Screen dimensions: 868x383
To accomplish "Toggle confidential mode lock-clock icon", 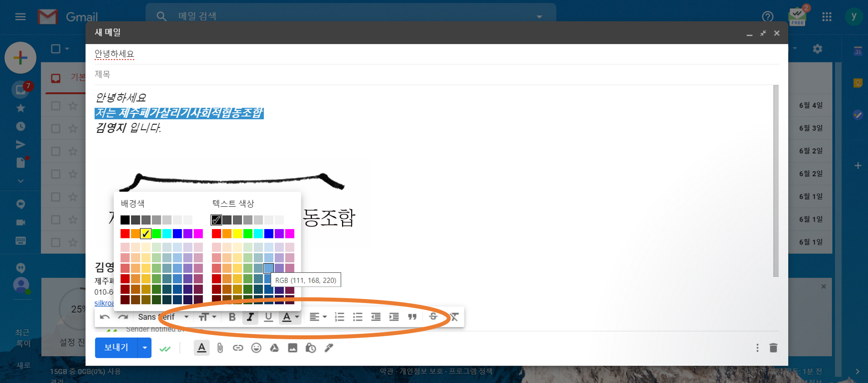I will coord(311,348).
